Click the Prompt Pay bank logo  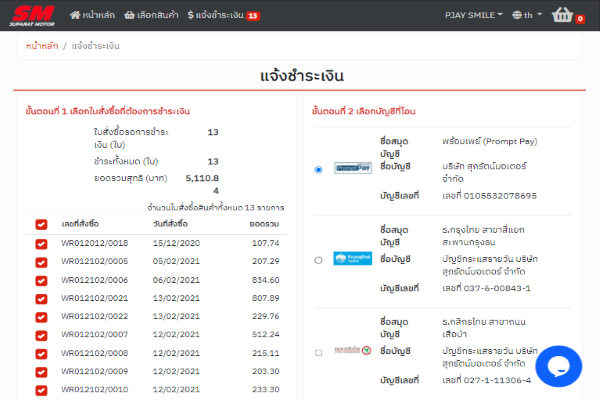tap(352, 169)
